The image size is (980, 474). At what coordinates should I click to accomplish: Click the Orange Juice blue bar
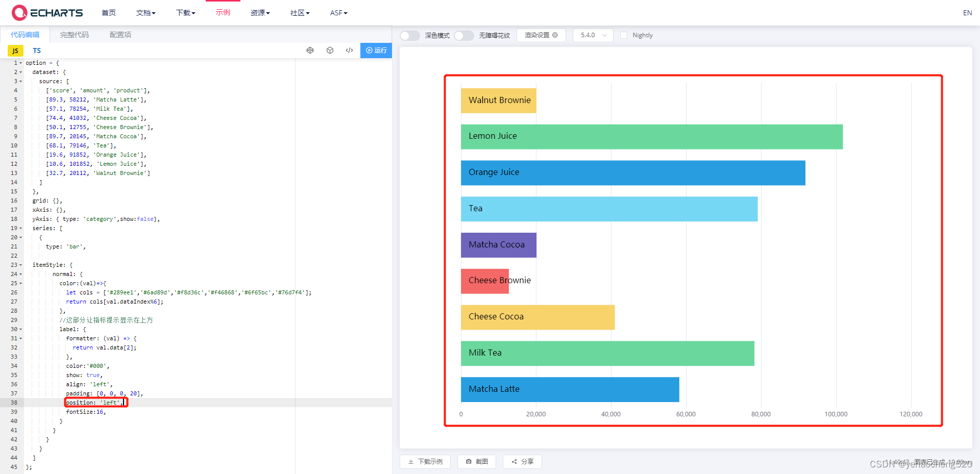[633, 173]
